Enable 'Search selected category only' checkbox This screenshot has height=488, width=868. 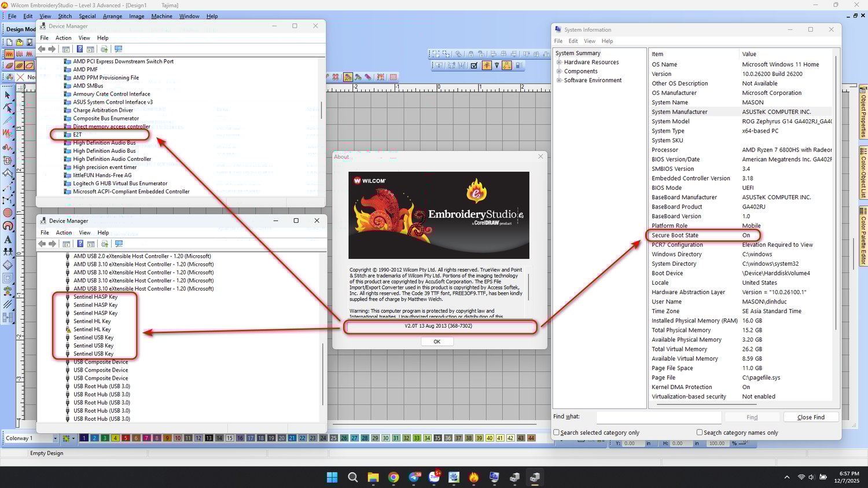[557, 432]
